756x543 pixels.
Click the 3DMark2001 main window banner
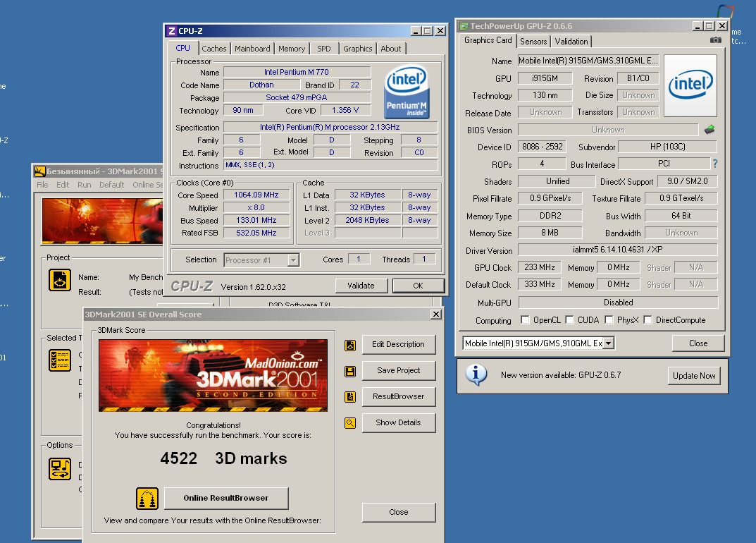[x=102, y=221]
